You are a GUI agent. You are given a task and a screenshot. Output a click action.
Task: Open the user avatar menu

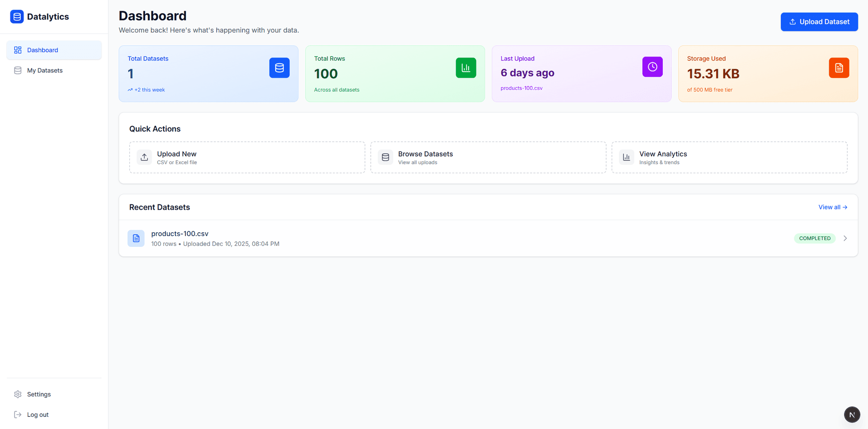851,414
